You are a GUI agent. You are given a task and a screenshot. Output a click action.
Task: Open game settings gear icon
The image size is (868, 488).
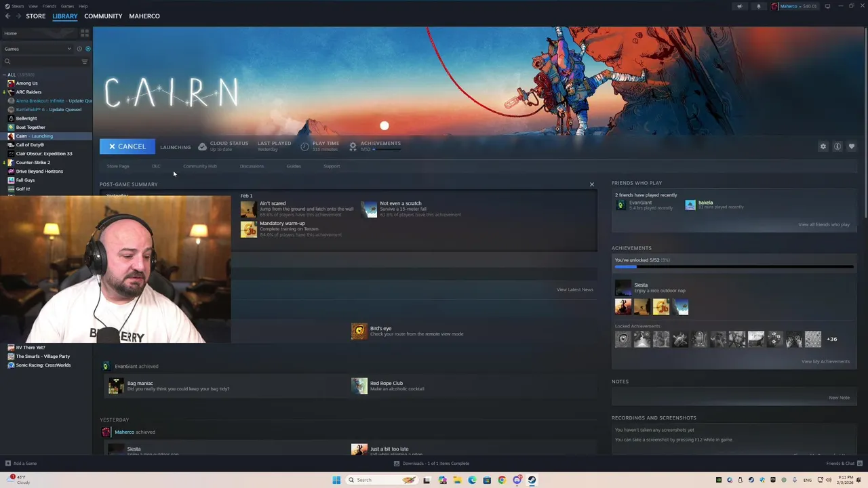pyautogui.click(x=823, y=146)
